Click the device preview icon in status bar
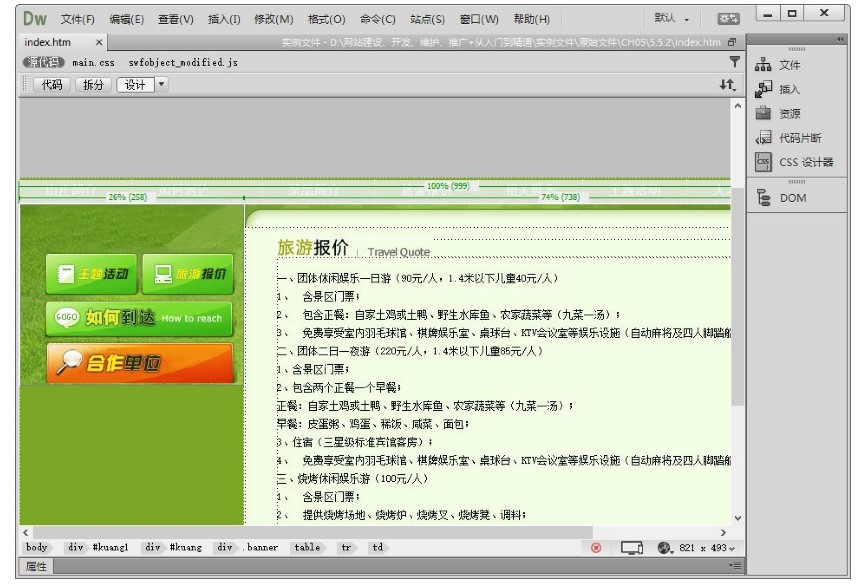This screenshot has width=861, height=588. (x=631, y=548)
